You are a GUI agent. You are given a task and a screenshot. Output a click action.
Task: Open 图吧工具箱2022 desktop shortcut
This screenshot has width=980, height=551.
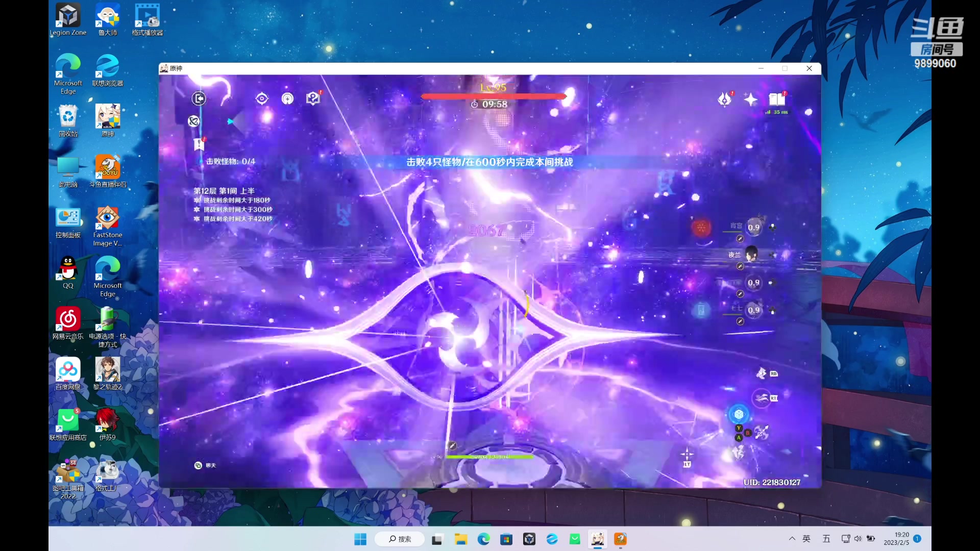pos(68,479)
